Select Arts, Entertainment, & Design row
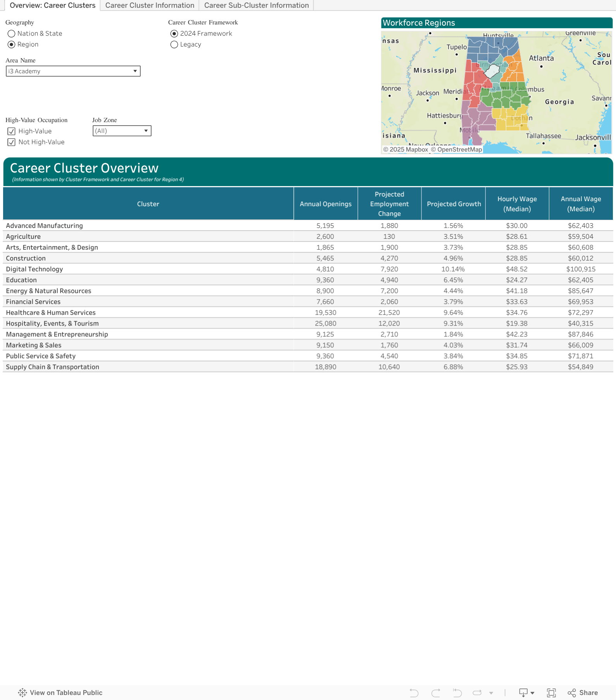This screenshot has width=616, height=700. point(308,247)
